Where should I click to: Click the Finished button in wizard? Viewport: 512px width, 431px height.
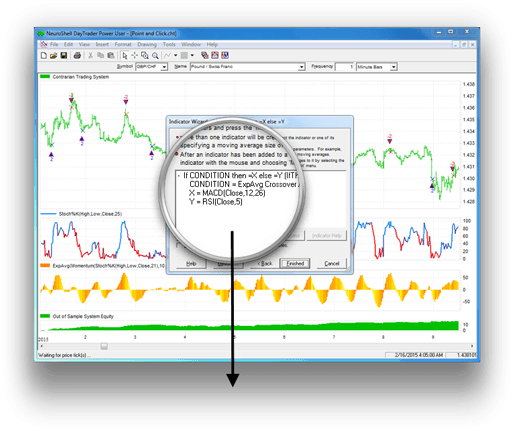pyautogui.click(x=295, y=263)
